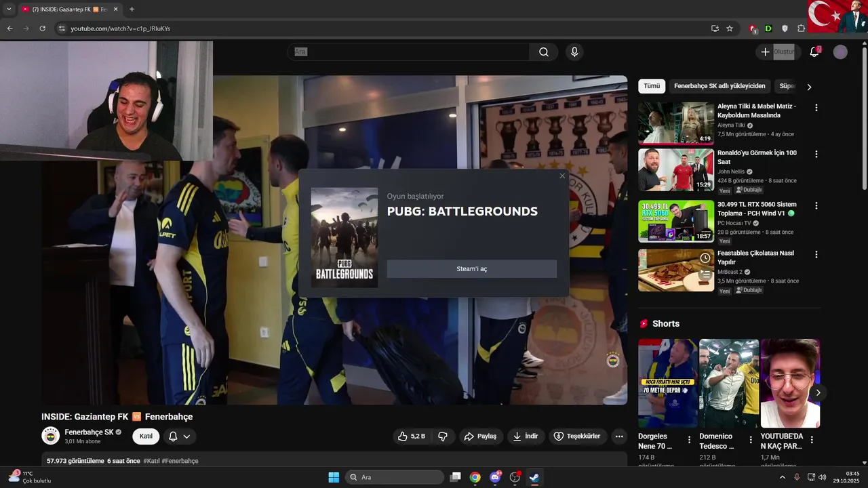This screenshot has height=488, width=868.
Task: Click the PUBG: BATTLEGROUNDS cover image
Action: pos(344,237)
